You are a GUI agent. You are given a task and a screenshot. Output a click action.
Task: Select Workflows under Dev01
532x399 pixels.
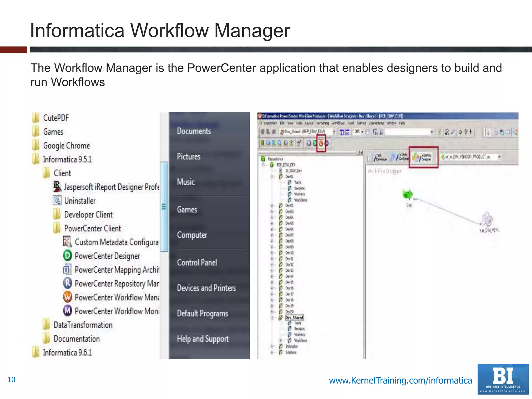(301, 200)
